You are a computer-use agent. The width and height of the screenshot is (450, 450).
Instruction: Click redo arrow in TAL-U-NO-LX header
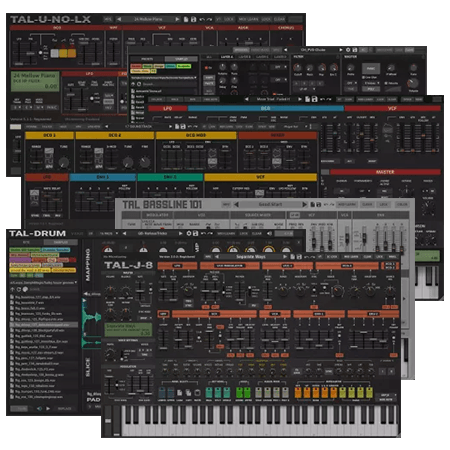pyautogui.click(x=209, y=20)
